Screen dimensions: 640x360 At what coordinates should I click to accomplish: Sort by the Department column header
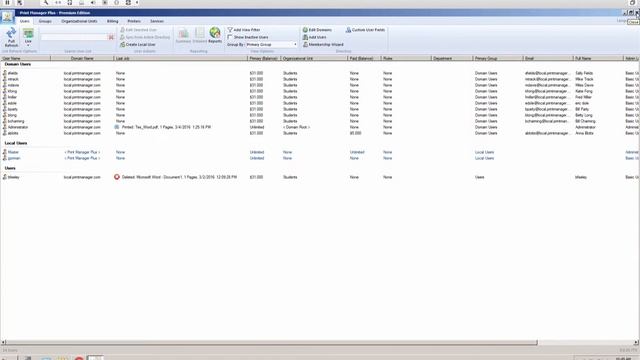(x=452, y=58)
